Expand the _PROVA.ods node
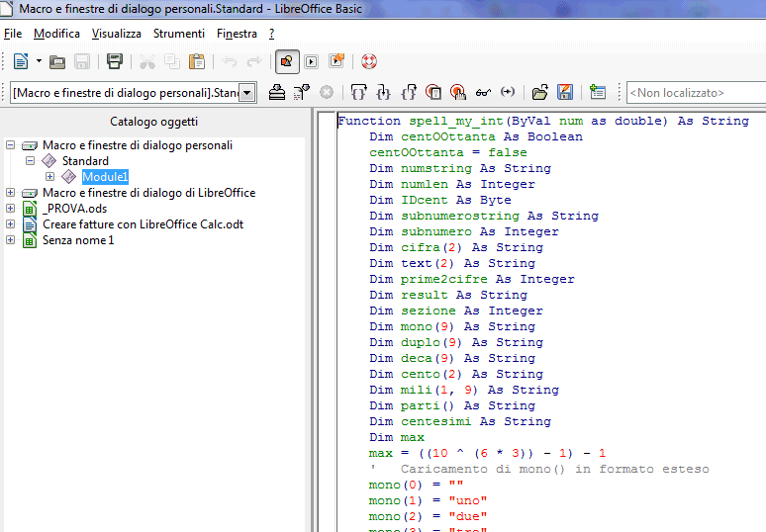 pos(10,209)
